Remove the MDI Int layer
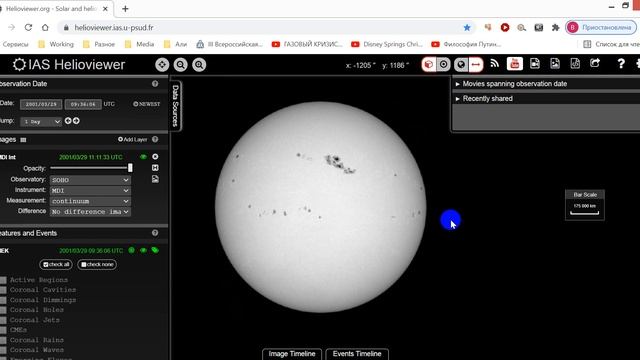This screenshot has height=360, width=640. [155, 157]
